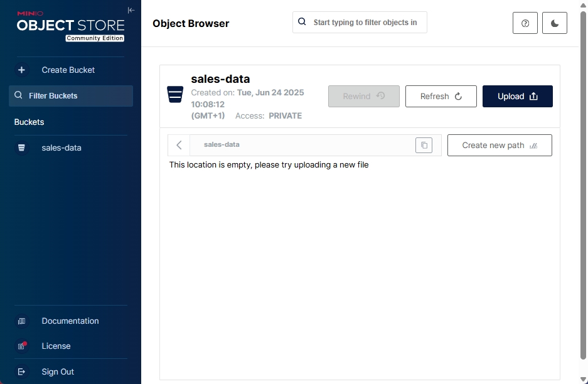Click the plus icon beside Create Bucket
Image resolution: width=588 pixels, height=384 pixels.
point(22,70)
